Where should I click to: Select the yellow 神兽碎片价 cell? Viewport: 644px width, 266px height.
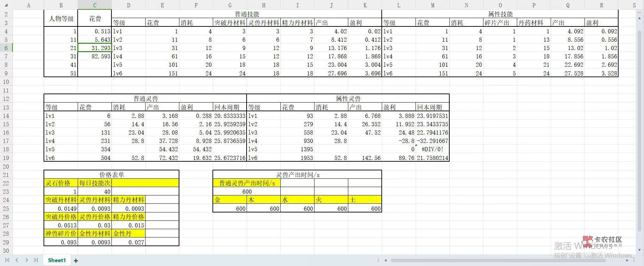[61, 234]
